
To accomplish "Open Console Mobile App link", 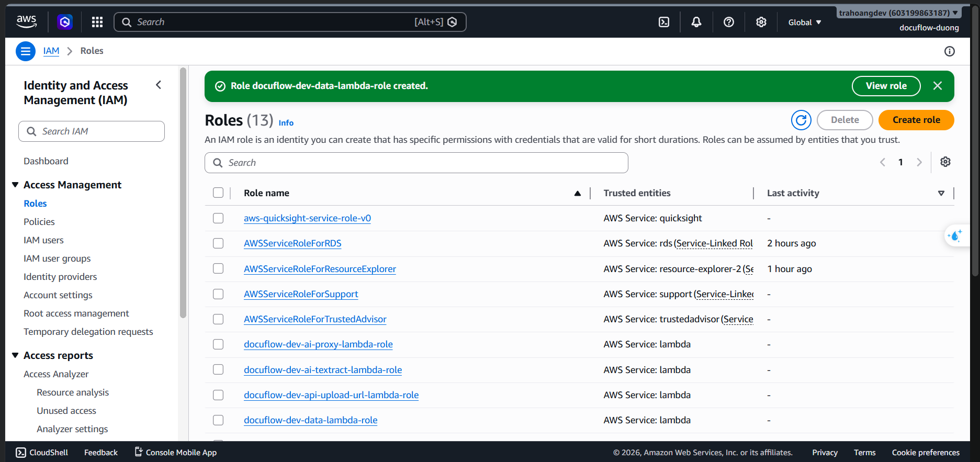I will pos(176,453).
